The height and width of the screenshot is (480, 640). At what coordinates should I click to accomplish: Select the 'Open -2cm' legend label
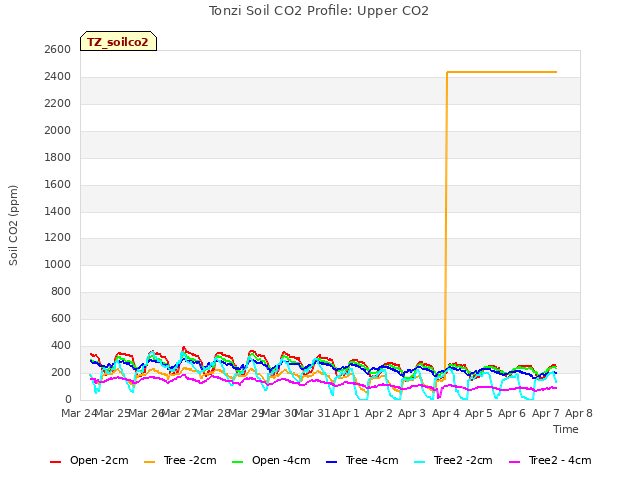[x=99, y=460]
